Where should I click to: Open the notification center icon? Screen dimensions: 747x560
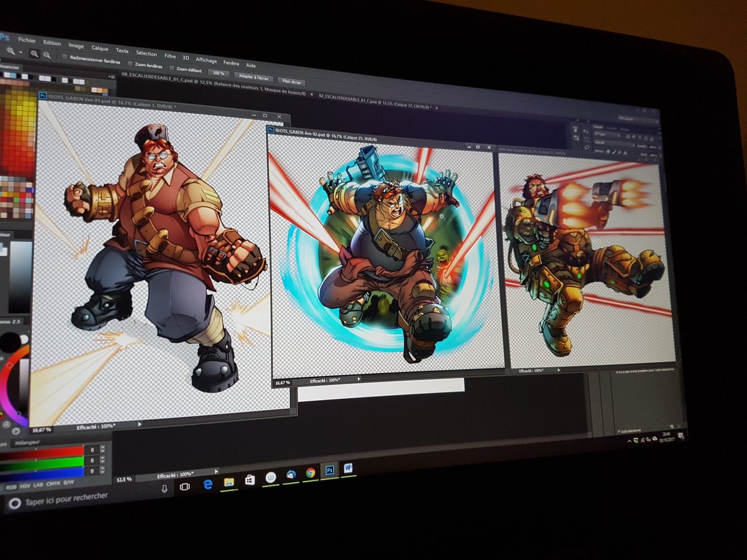coord(681,435)
